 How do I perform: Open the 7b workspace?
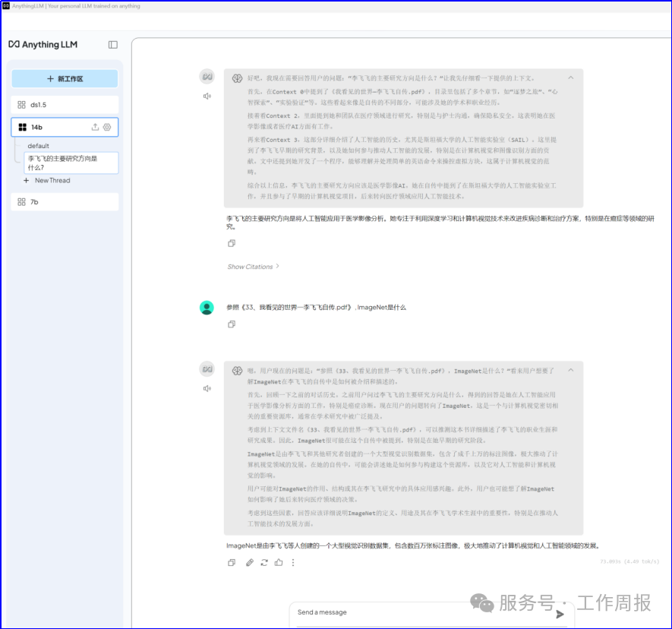click(x=65, y=202)
